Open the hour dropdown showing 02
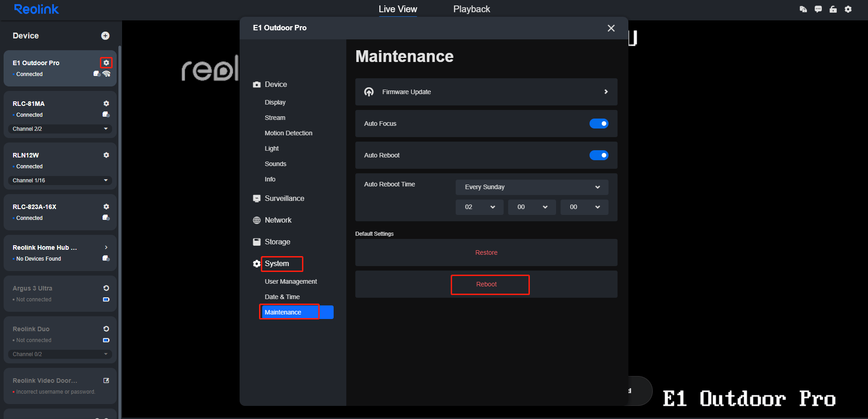This screenshot has width=868, height=419. 480,207
